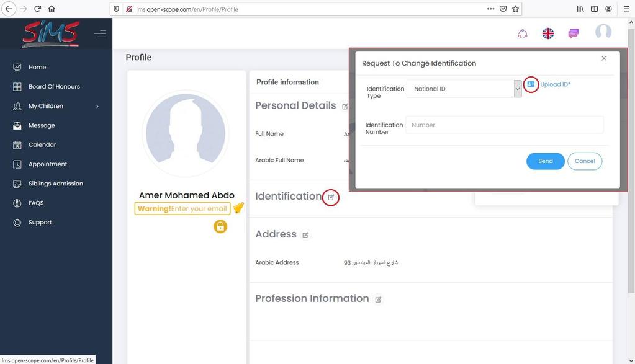Click the header sync circle icon

(523, 34)
